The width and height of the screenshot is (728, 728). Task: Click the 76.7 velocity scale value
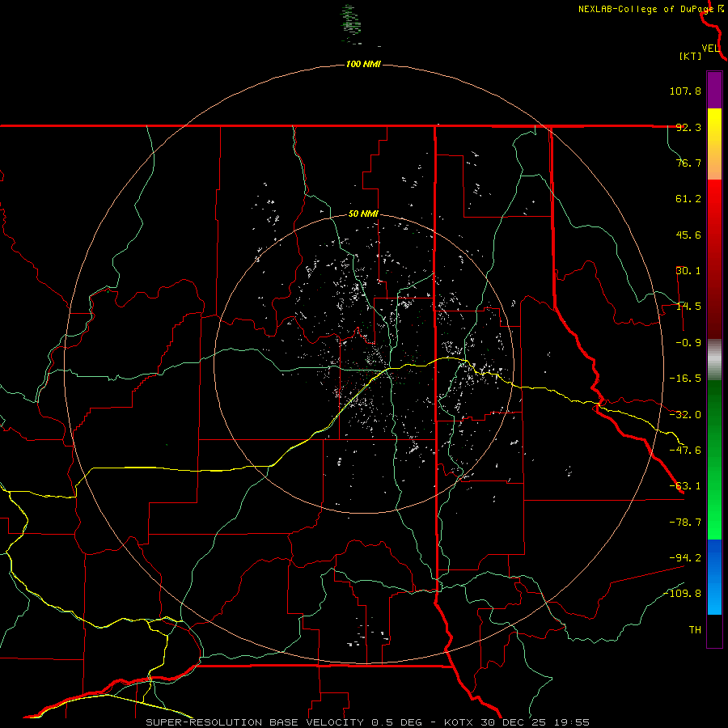[x=688, y=163]
